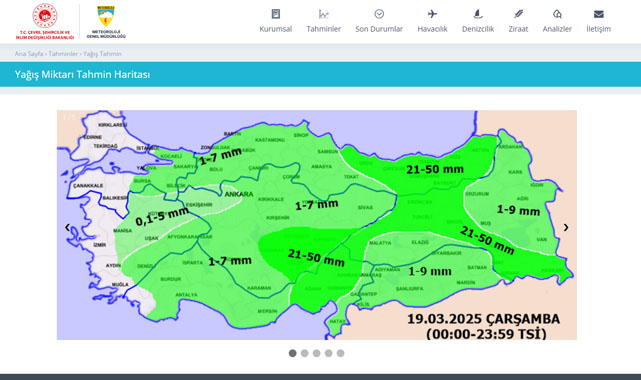641x380 pixels.
Task: Open the Ziraat leaf icon
Action: click(x=518, y=14)
